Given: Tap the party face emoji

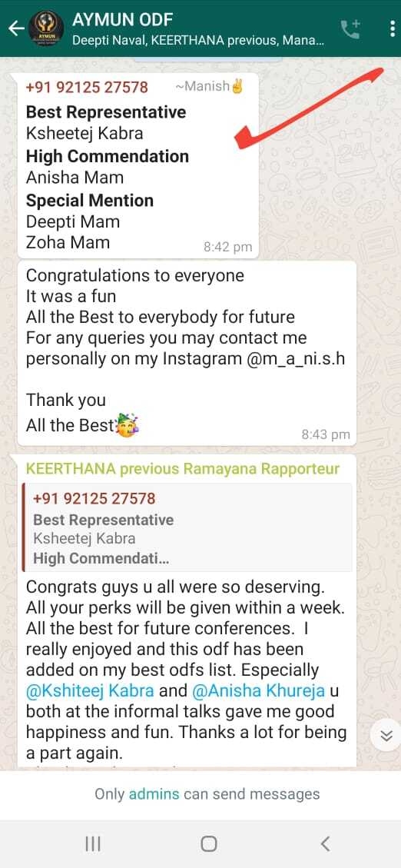Looking at the screenshot, I should coord(128,425).
